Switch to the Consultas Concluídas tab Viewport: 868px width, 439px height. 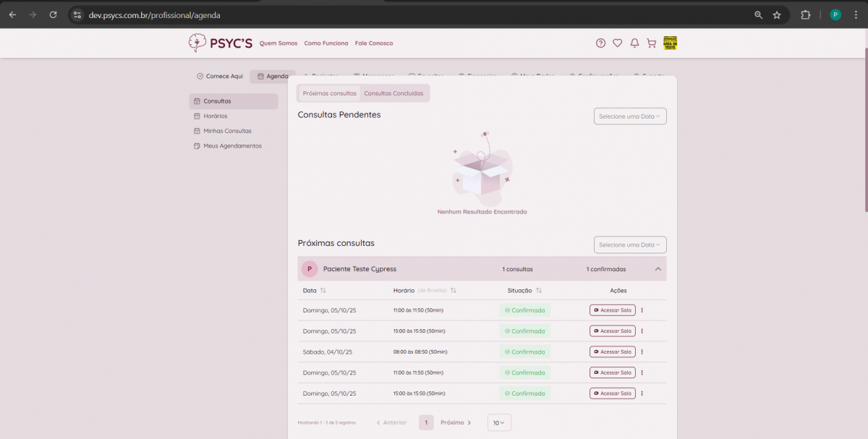pos(393,93)
